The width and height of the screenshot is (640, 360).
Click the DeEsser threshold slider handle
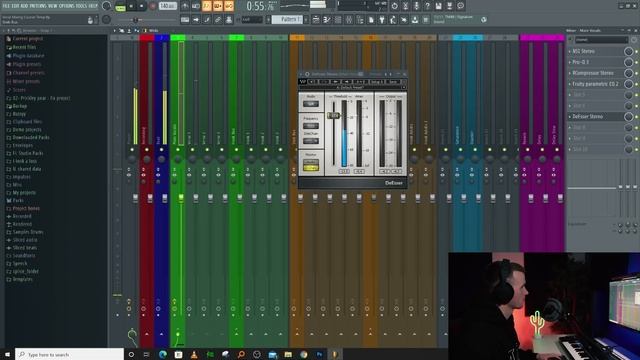pos(333,116)
